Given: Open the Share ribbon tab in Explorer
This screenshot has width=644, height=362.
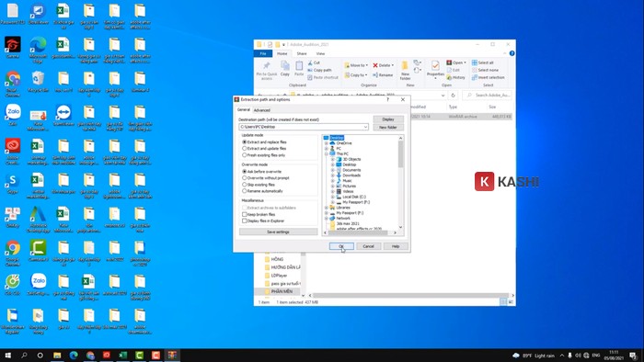Looking at the screenshot, I should (x=302, y=53).
